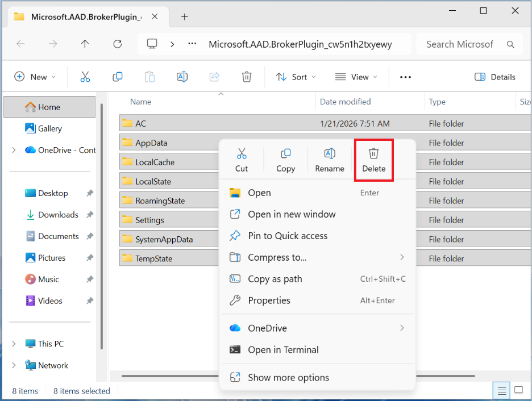Click the address bar path chevron
The width and height of the screenshot is (532, 401).
click(172, 44)
